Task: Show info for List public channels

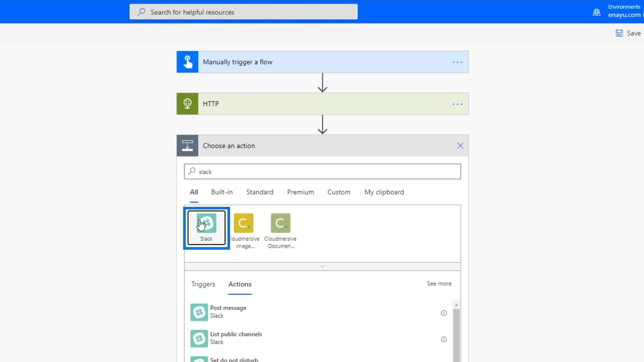Action: coord(443,340)
